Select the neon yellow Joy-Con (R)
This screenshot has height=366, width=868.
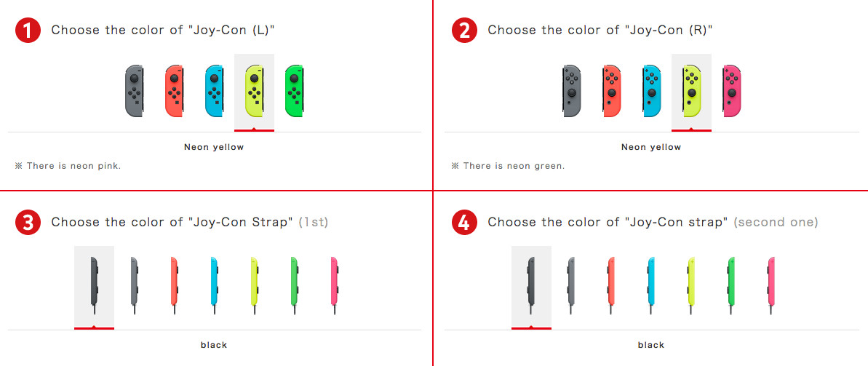[x=691, y=92]
